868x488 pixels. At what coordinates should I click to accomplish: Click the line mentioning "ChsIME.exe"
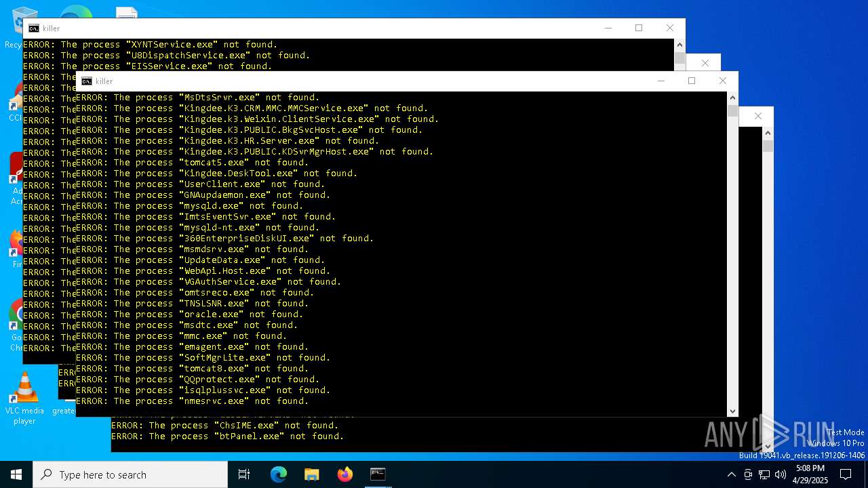[224, 426]
